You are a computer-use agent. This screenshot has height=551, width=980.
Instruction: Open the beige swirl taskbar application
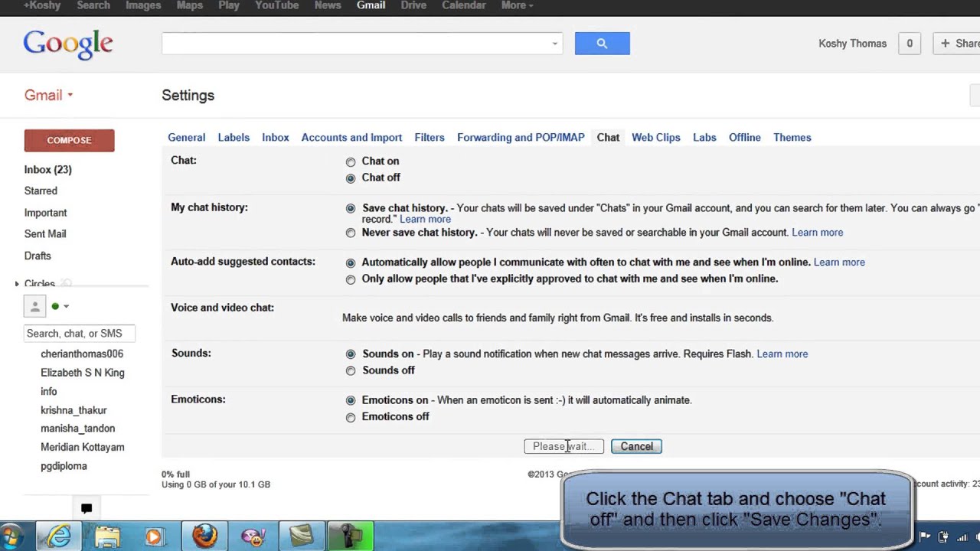point(302,537)
